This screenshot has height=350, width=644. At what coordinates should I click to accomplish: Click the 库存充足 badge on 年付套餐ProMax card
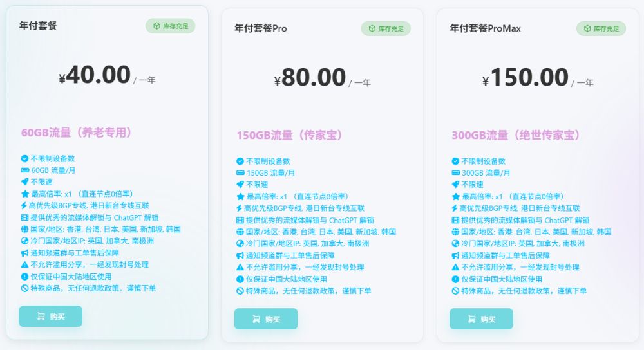tap(601, 28)
